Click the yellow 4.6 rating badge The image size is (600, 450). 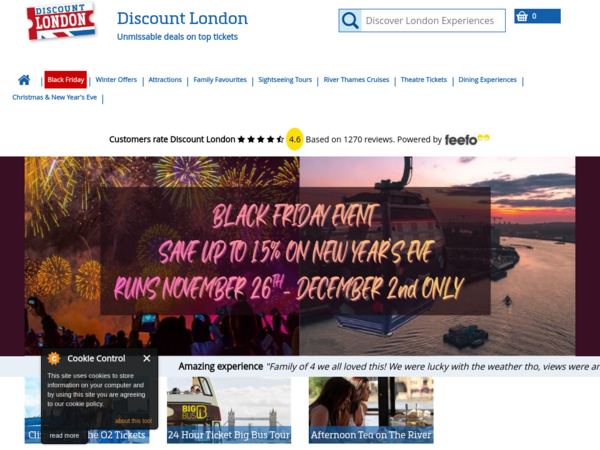pyautogui.click(x=295, y=139)
